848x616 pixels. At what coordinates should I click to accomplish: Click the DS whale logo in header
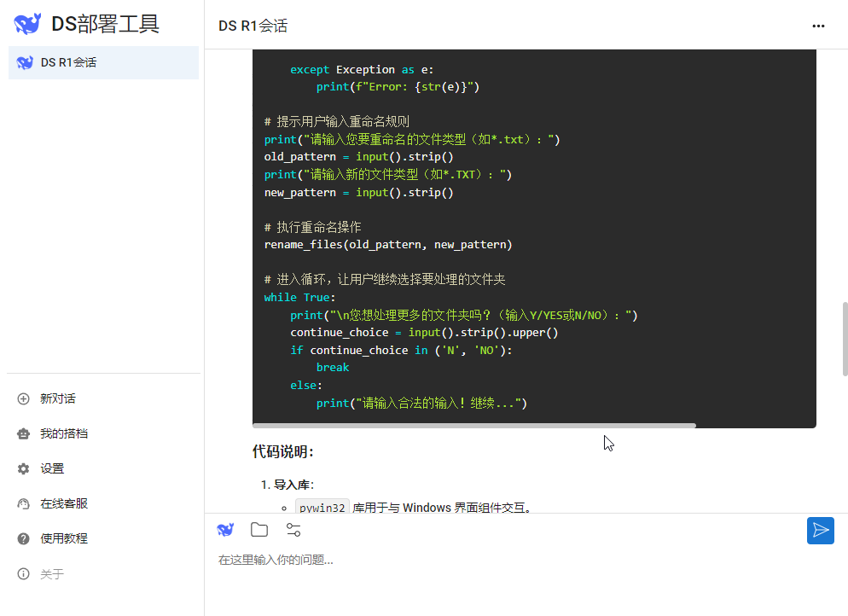[x=27, y=24]
